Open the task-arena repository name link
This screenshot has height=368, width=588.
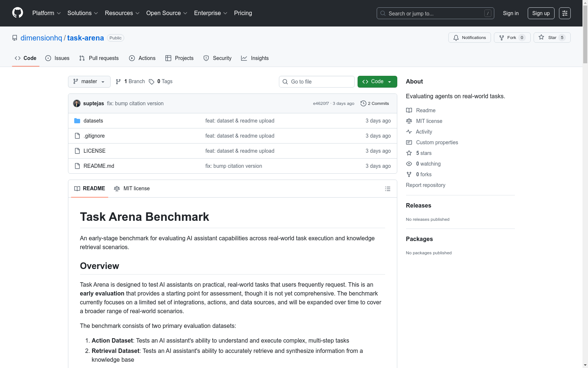coord(86,38)
